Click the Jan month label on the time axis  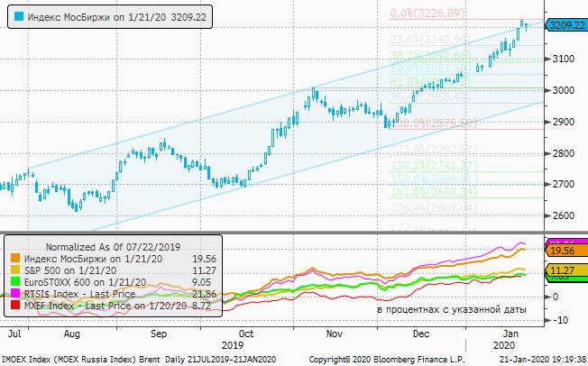tap(510, 334)
